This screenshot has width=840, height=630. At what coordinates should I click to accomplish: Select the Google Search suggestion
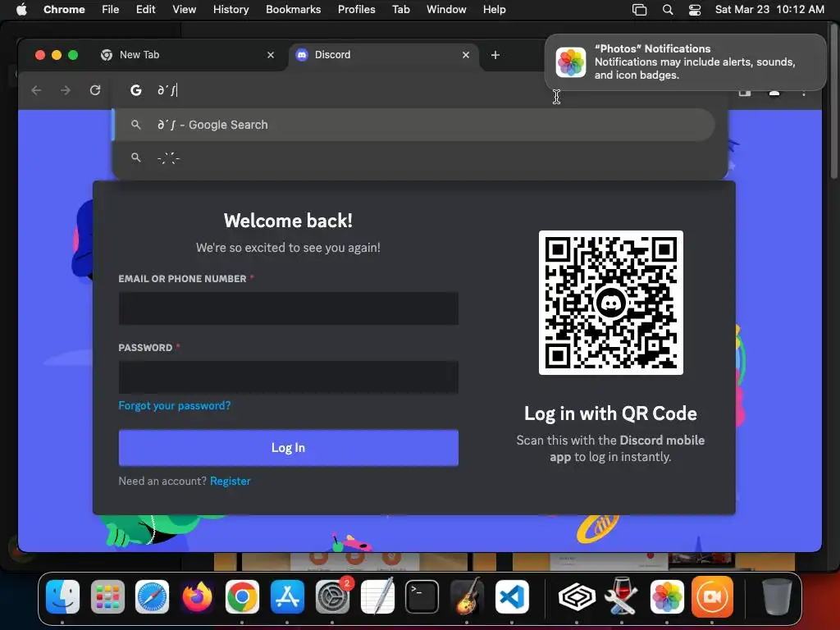(x=413, y=125)
